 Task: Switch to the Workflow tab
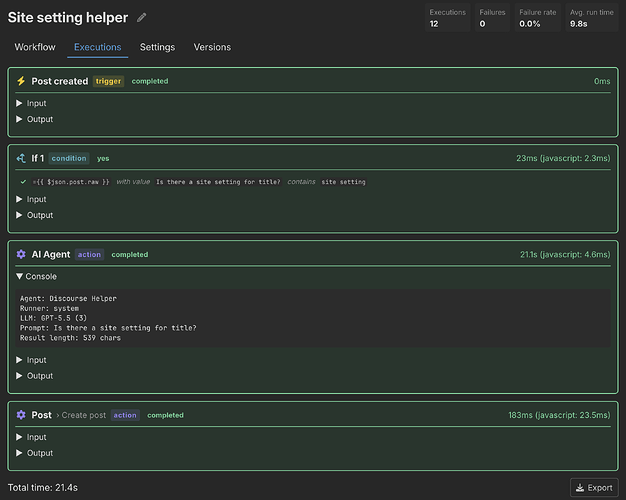click(x=35, y=47)
